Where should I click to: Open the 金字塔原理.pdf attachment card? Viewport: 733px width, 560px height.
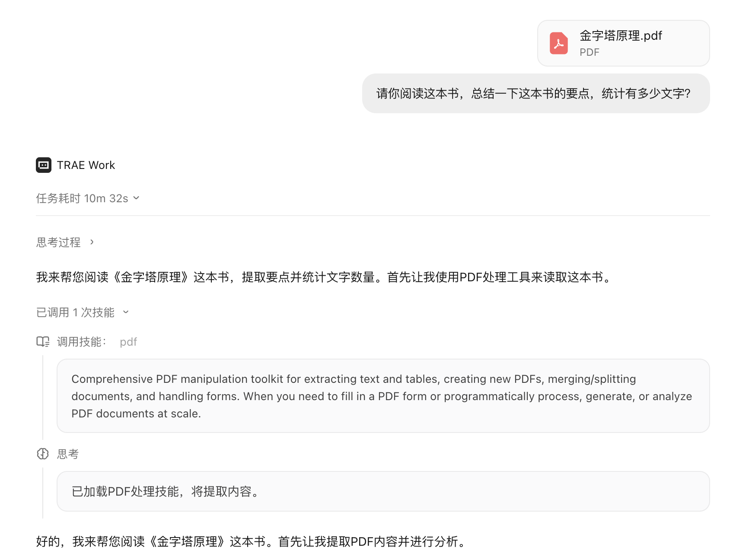coord(623,43)
